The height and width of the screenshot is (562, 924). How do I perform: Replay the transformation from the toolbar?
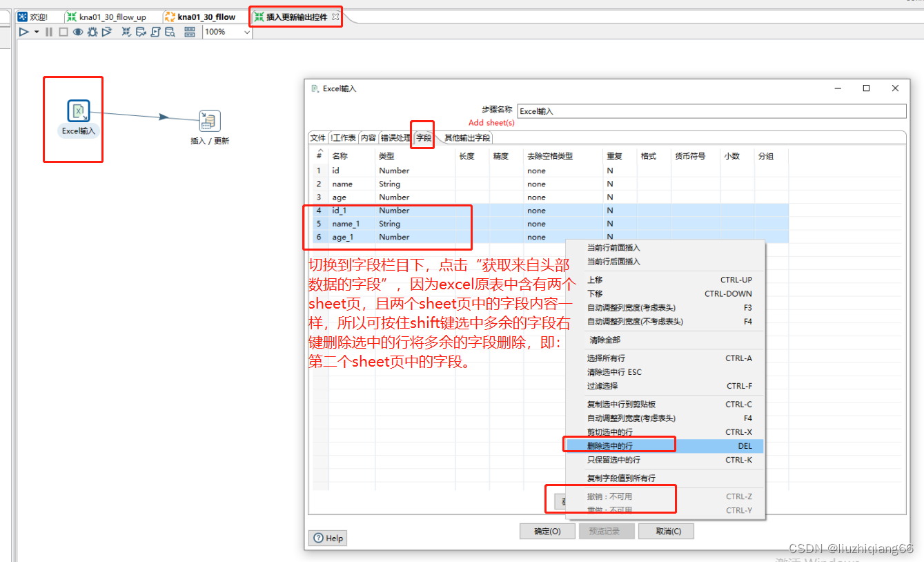coord(107,32)
